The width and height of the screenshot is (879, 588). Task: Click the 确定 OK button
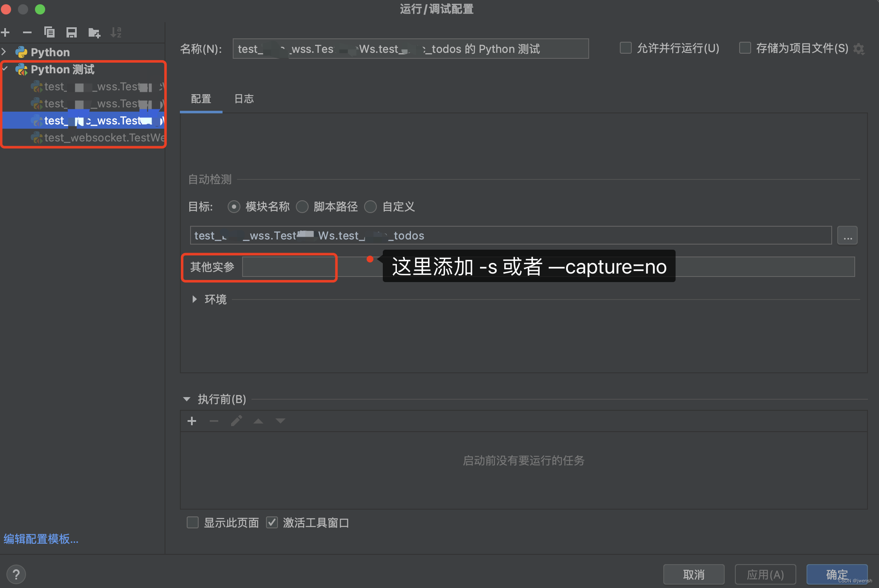[x=837, y=574]
